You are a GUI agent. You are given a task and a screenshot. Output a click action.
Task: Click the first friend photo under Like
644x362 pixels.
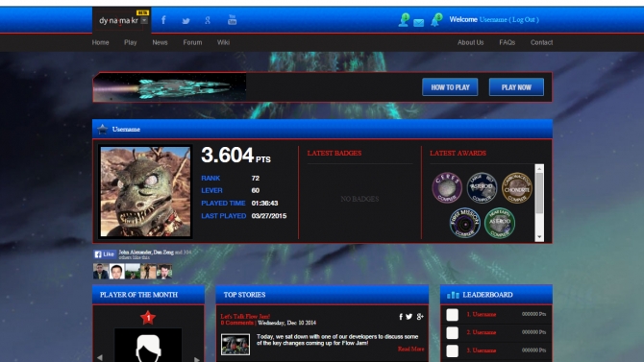pyautogui.click(x=101, y=272)
